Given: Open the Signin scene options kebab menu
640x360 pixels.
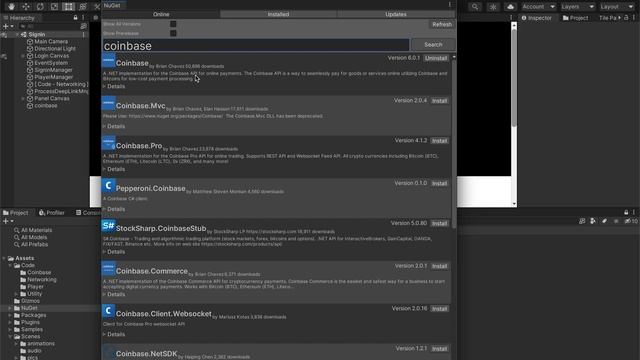Looking at the screenshot, I should click(84, 35).
